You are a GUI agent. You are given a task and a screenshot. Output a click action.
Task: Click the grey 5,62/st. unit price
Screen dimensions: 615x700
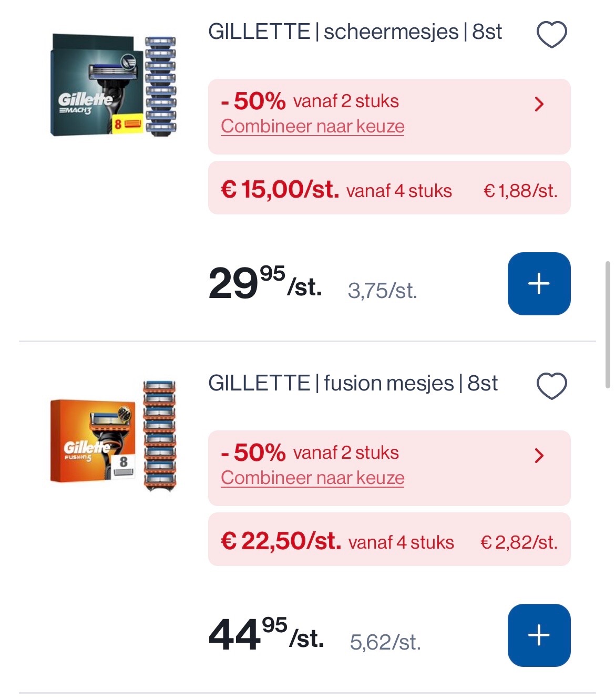(x=385, y=642)
